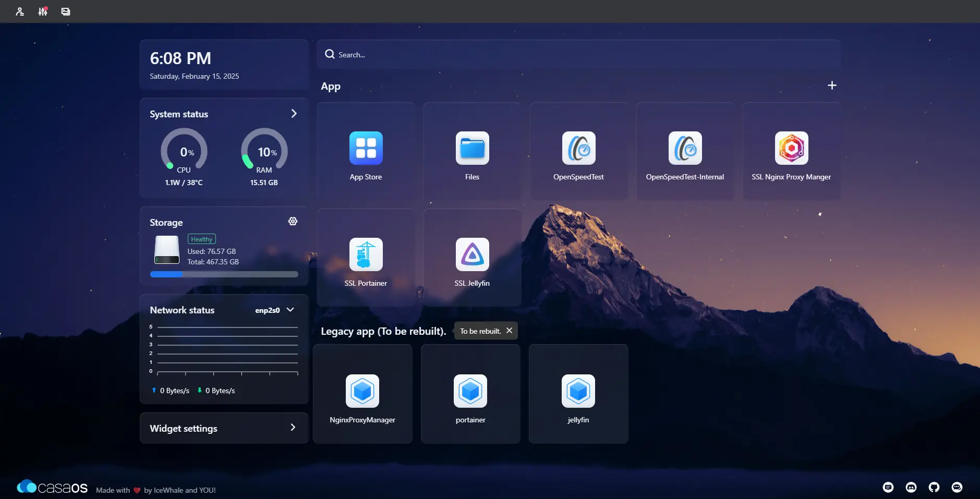Viewport: 980px width, 499px height.
Task: Dismiss the 'To be rebuilt.' tooltip
Action: pos(510,331)
